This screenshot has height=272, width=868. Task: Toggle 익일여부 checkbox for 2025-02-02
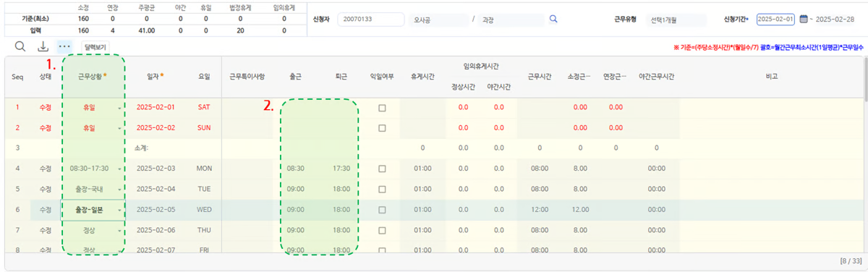382,127
